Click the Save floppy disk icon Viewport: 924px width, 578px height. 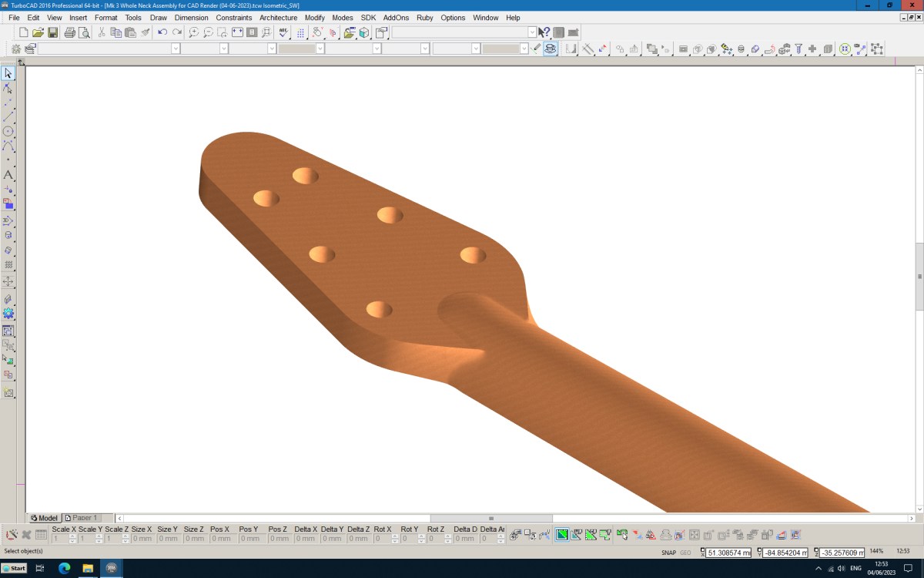[53, 32]
